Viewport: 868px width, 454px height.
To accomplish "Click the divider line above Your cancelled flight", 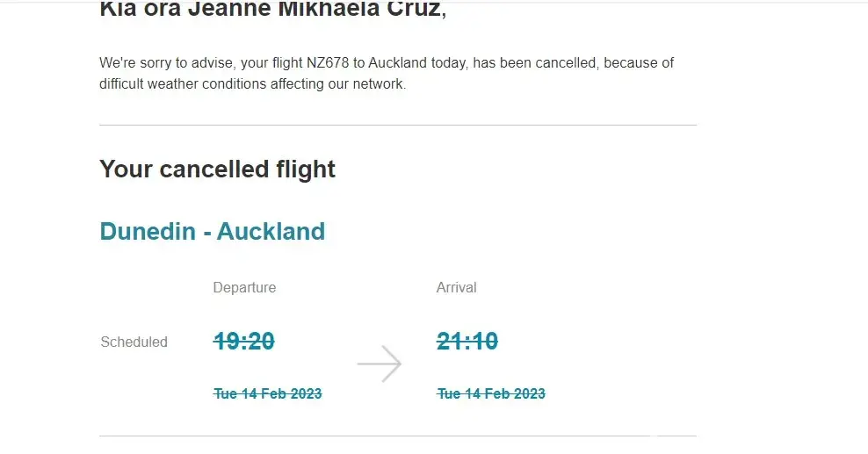I will (397, 126).
